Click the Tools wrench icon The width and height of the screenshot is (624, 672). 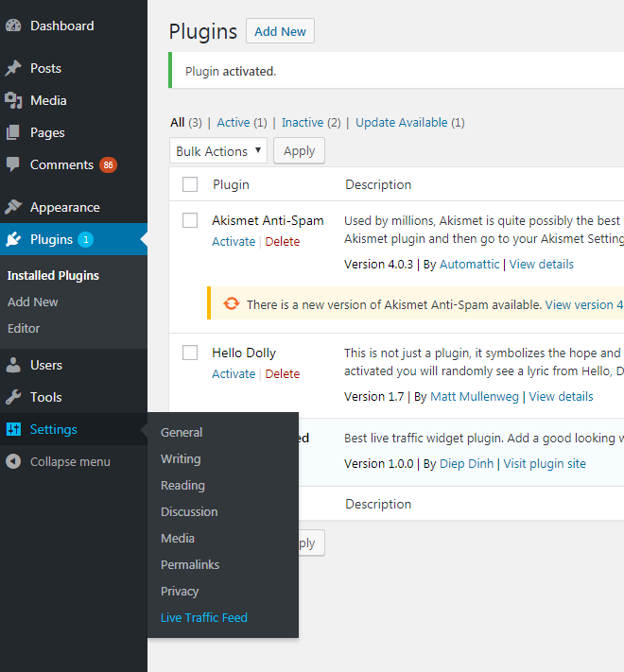click(13, 397)
